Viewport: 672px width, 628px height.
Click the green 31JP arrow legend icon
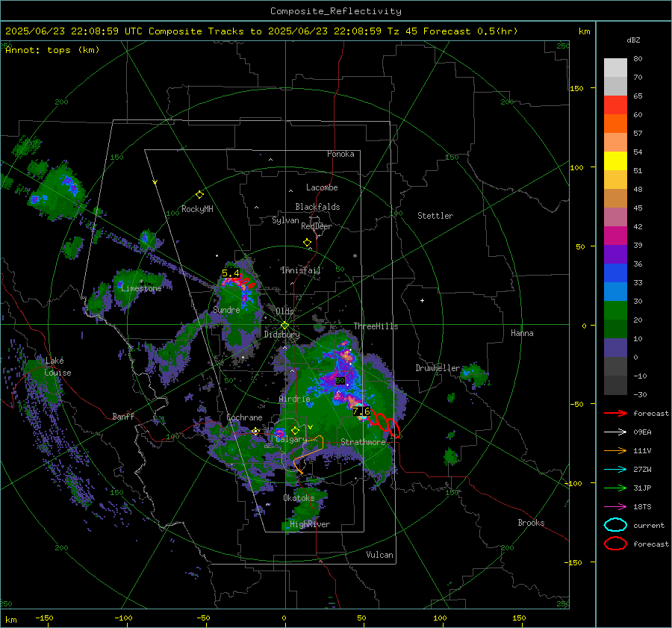pos(615,488)
